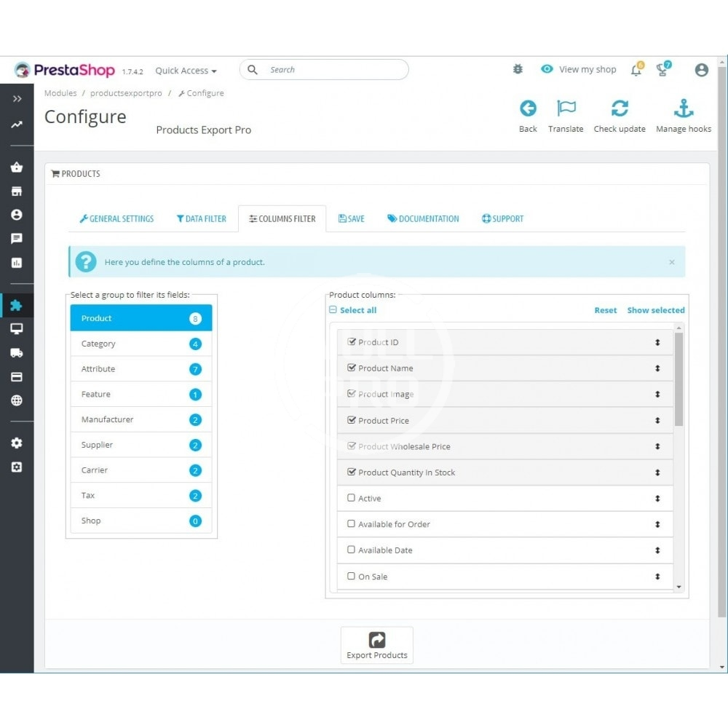
Task: Click the Back arrow icon
Action: click(x=528, y=109)
